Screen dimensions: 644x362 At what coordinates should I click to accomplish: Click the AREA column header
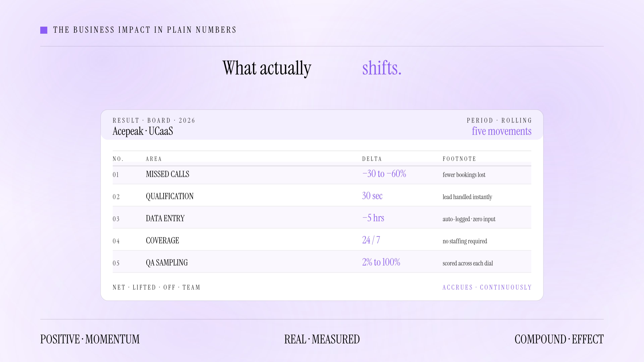click(x=154, y=159)
